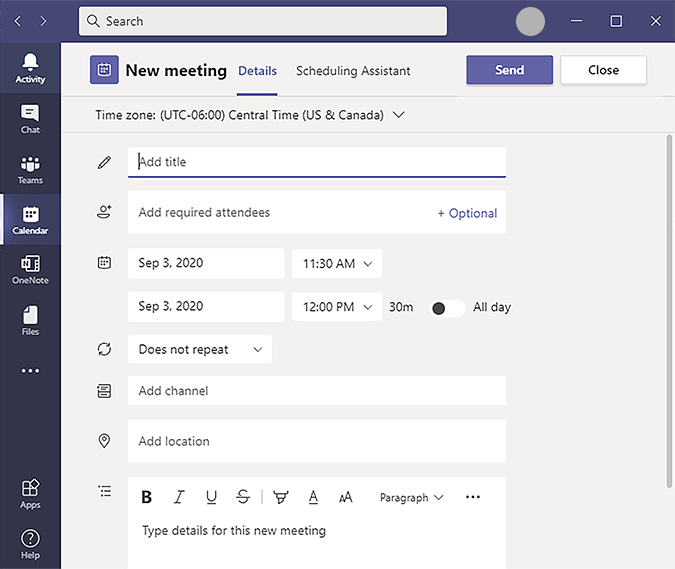Open Files in the left sidebar

pyautogui.click(x=30, y=320)
